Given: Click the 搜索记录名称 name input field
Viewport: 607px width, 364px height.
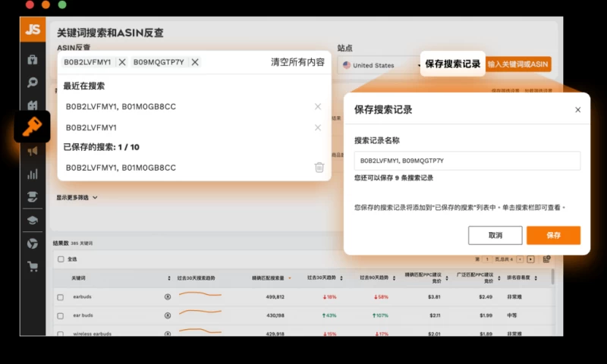Looking at the screenshot, I should click(467, 161).
